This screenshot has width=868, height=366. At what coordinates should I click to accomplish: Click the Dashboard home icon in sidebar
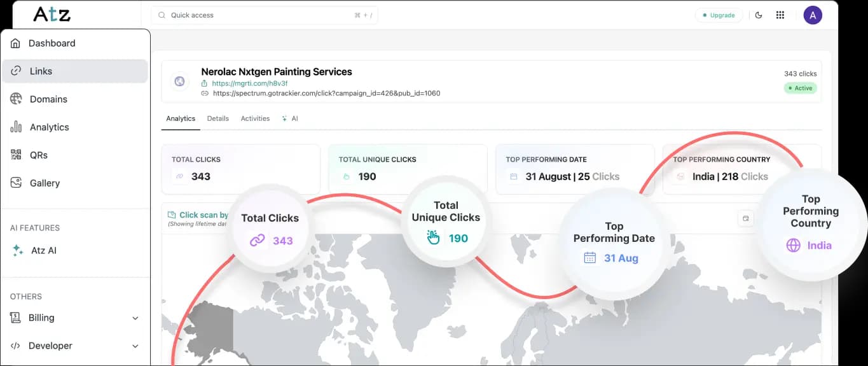16,43
